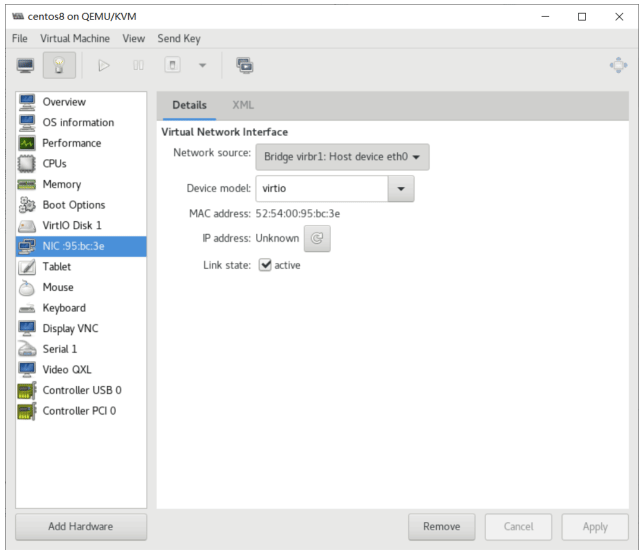The width and height of the screenshot is (644, 551).
Task: Expand the Device model combo arrow
Action: tap(401, 188)
